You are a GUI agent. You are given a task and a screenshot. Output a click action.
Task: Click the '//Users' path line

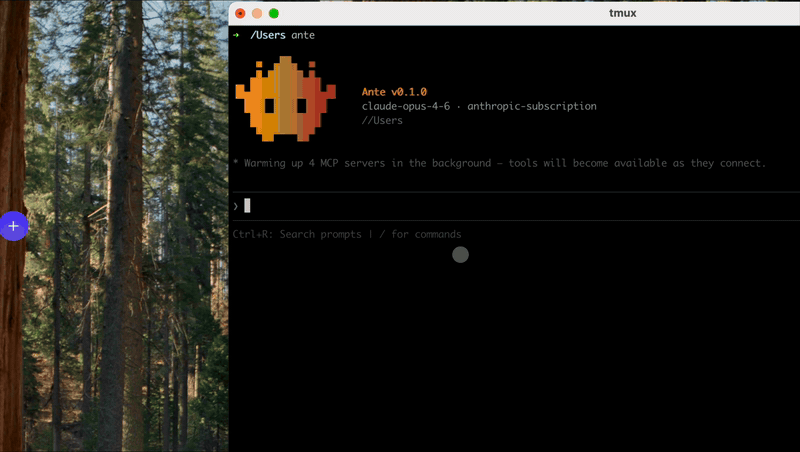tap(382, 120)
